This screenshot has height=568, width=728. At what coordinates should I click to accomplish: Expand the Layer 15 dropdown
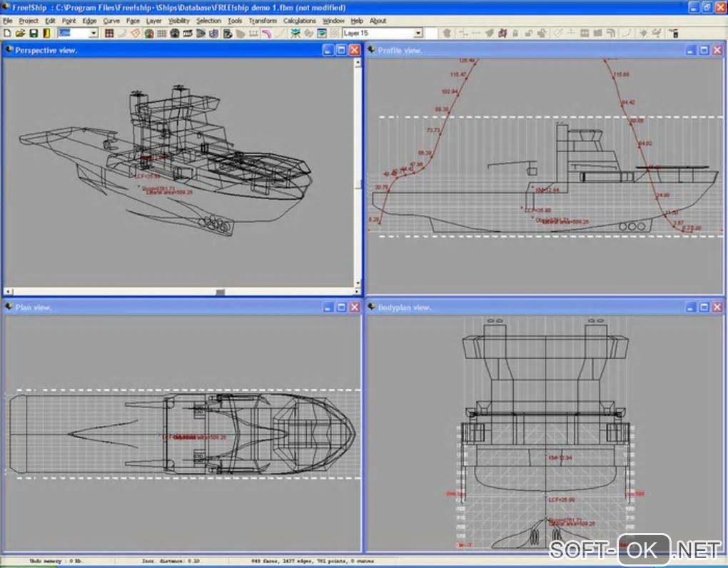418,33
